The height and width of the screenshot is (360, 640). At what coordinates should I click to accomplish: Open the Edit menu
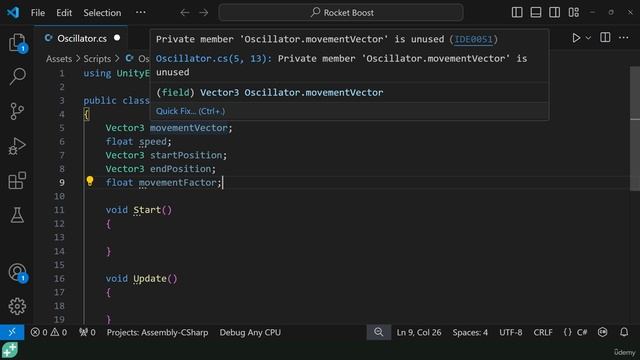(64, 13)
